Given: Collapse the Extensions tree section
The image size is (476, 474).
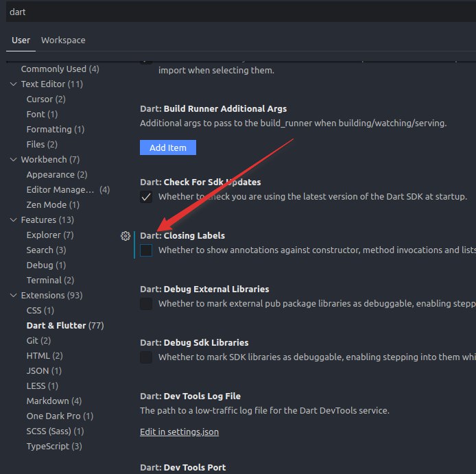Looking at the screenshot, I should tap(13, 295).
